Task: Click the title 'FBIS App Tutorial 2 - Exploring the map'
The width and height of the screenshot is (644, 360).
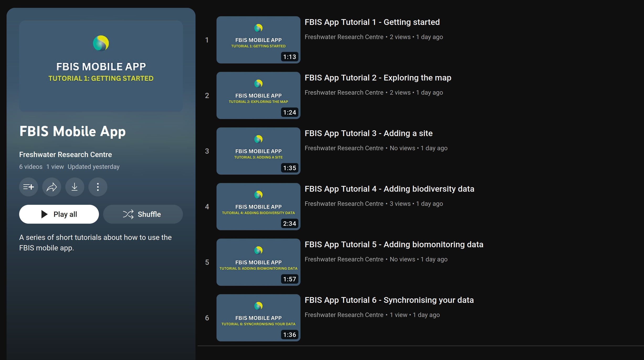Action: click(x=378, y=78)
